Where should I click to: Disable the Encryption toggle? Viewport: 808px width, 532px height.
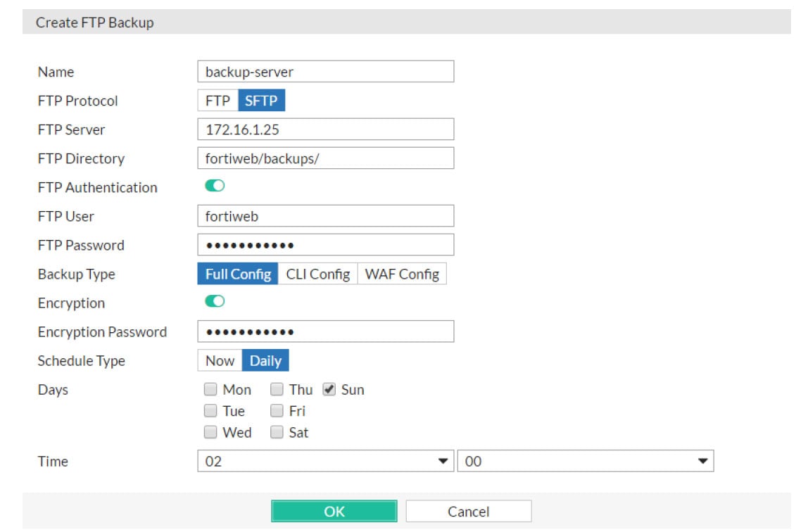(215, 300)
